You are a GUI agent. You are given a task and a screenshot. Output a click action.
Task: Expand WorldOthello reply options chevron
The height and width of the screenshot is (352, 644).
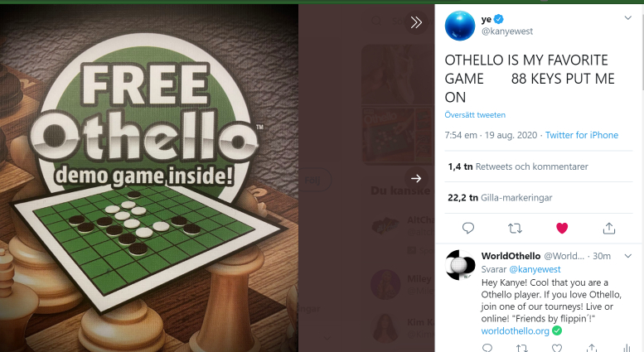tap(628, 256)
